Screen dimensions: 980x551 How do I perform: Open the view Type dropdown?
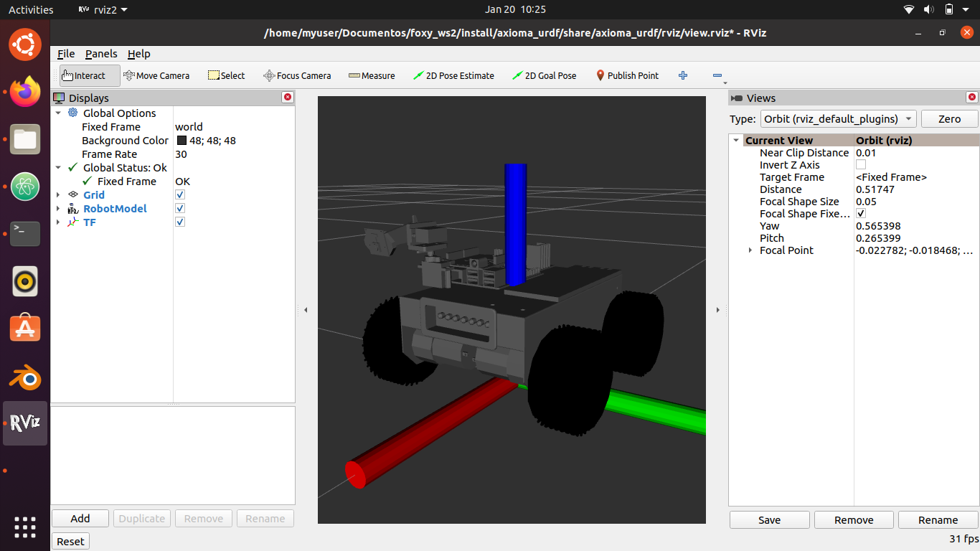pyautogui.click(x=838, y=119)
